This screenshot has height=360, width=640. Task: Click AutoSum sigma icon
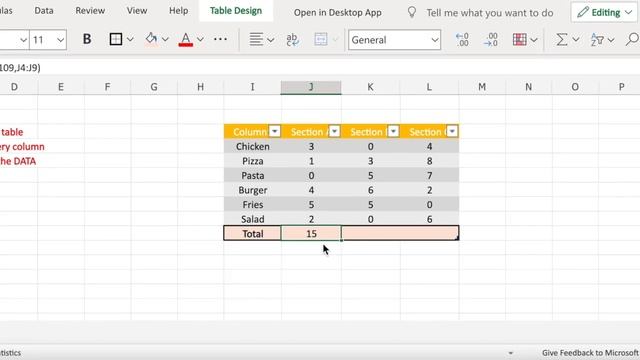click(x=562, y=40)
